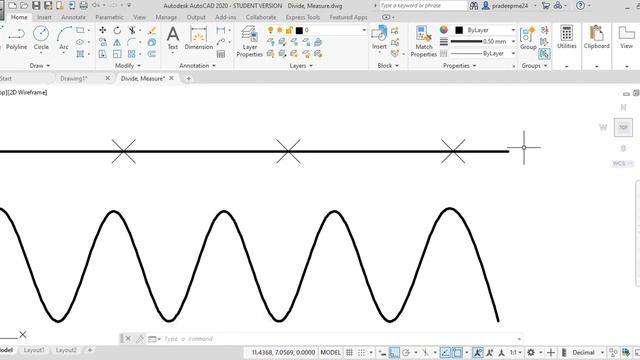Select the Dimension tool
Viewport: 640px width, 360px height.
click(199, 38)
